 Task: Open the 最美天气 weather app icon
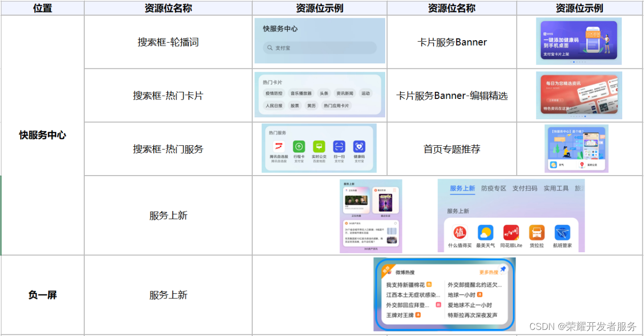coord(485,232)
